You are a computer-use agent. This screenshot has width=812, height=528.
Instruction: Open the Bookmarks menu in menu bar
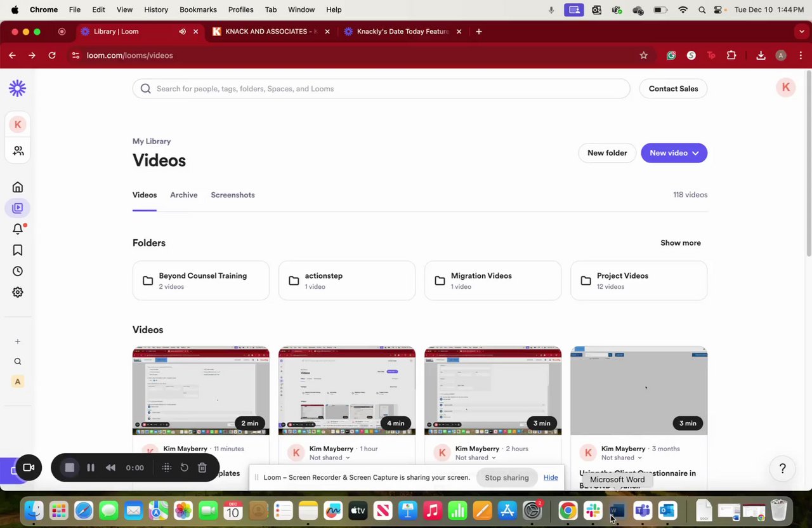[198, 10]
